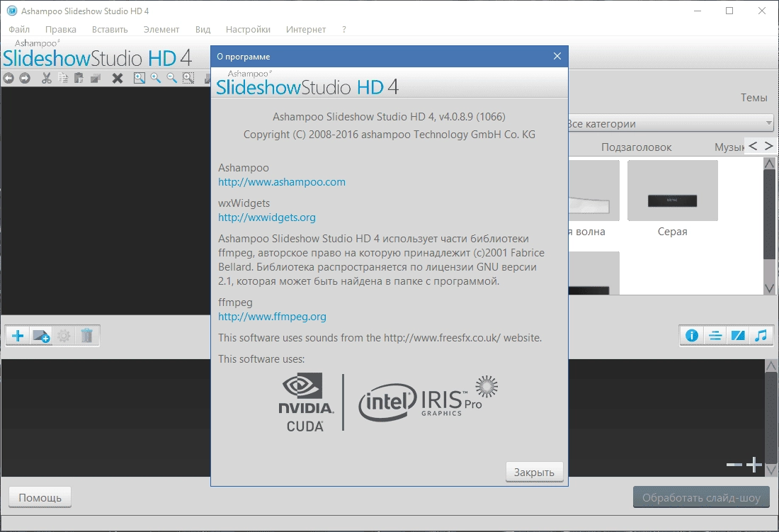Click themes list scrollbar down arrow
This screenshot has width=779, height=532.
(769, 288)
